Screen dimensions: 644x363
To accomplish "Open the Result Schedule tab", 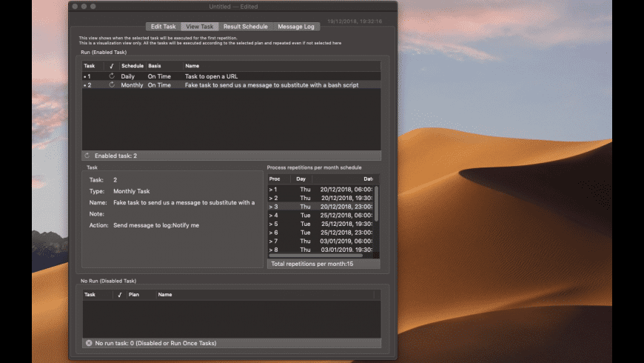I will click(x=245, y=27).
